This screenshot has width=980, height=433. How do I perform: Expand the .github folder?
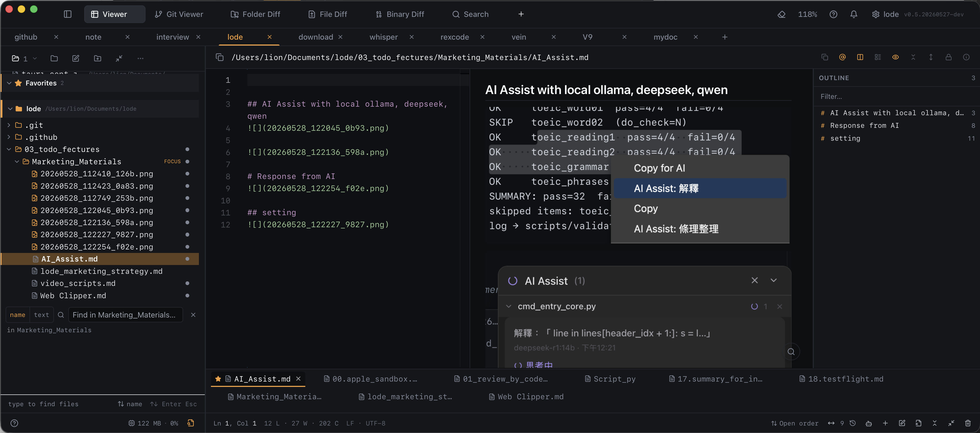[x=9, y=137]
